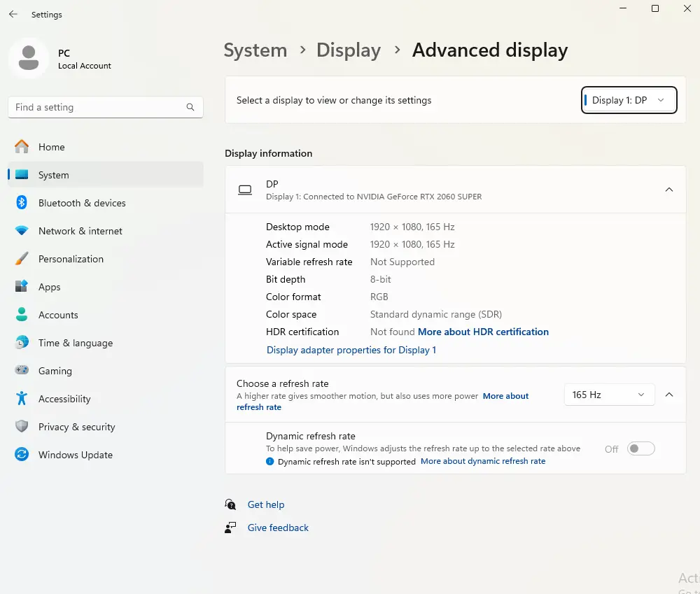Maximize the Settings window

pos(655,8)
